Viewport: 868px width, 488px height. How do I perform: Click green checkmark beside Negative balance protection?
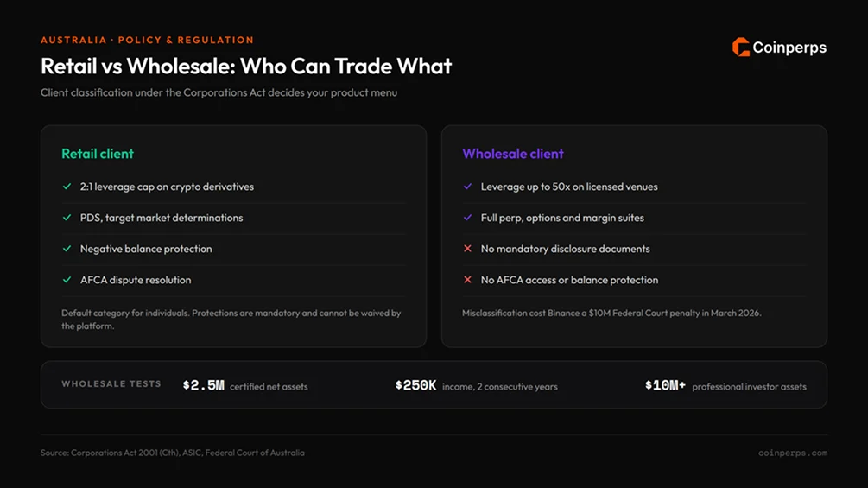tap(67, 249)
